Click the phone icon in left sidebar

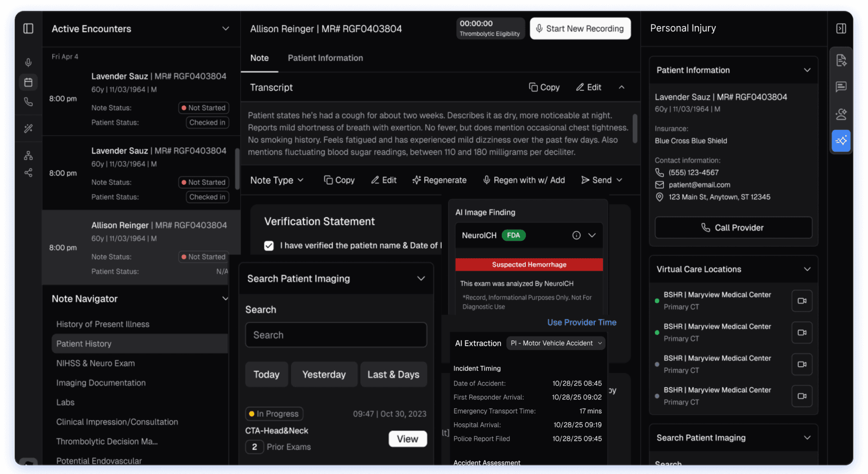[28, 102]
